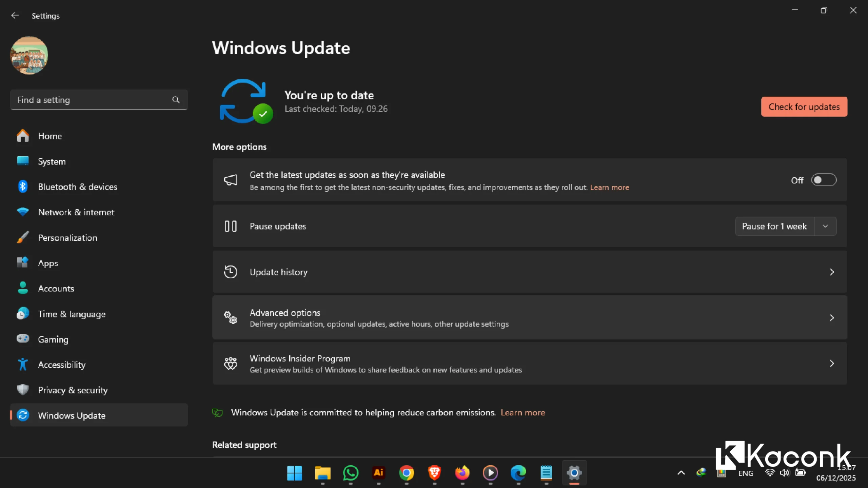Select Home in the sidebar
This screenshot has height=488, width=868.
(x=50, y=136)
